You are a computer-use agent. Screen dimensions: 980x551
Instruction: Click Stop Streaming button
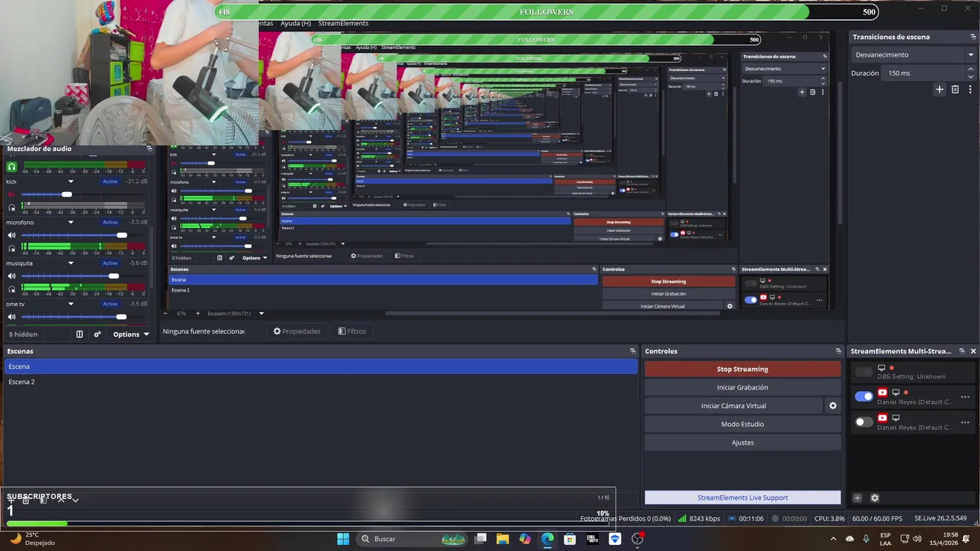[x=743, y=369]
